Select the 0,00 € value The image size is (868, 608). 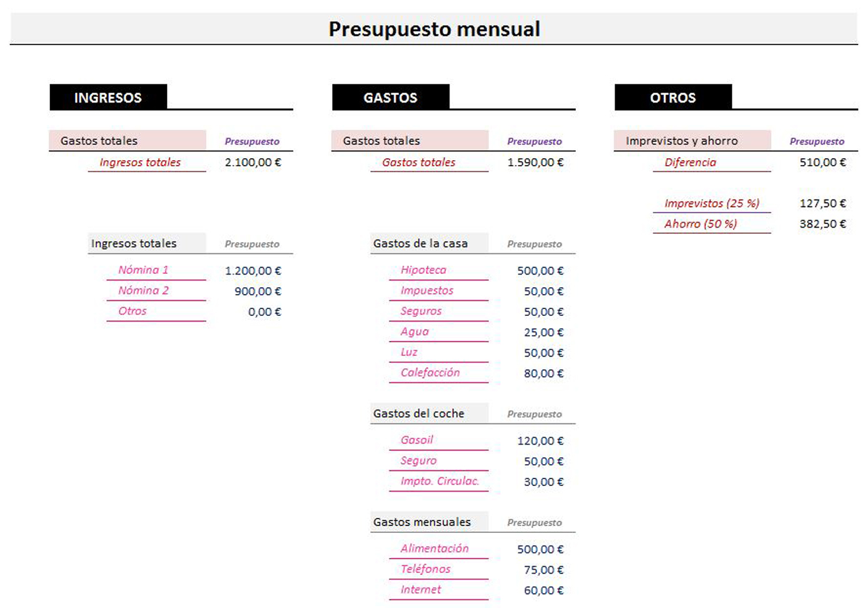(265, 312)
